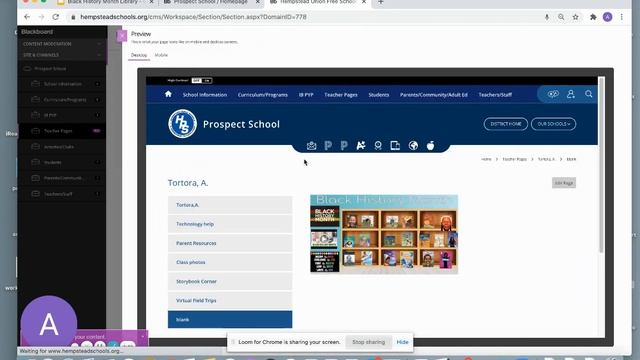Click the Stop sharing button
Screen dimensions: 640x360
(369, 342)
